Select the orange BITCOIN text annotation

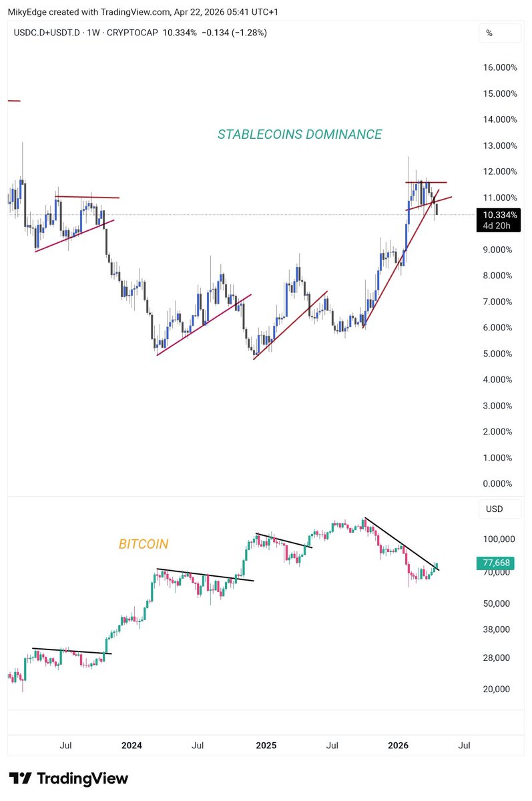144,545
